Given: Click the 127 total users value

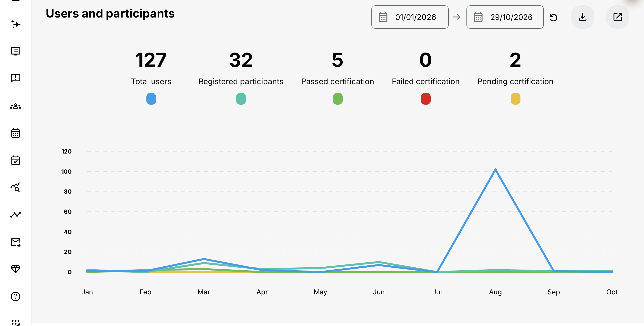Looking at the screenshot, I should click(151, 60).
